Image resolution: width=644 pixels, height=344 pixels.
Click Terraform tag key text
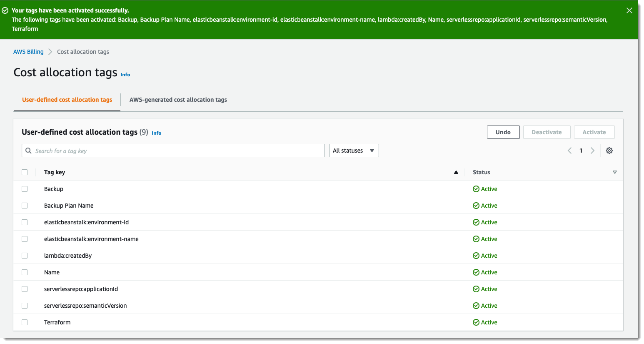(x=57, y=322)
